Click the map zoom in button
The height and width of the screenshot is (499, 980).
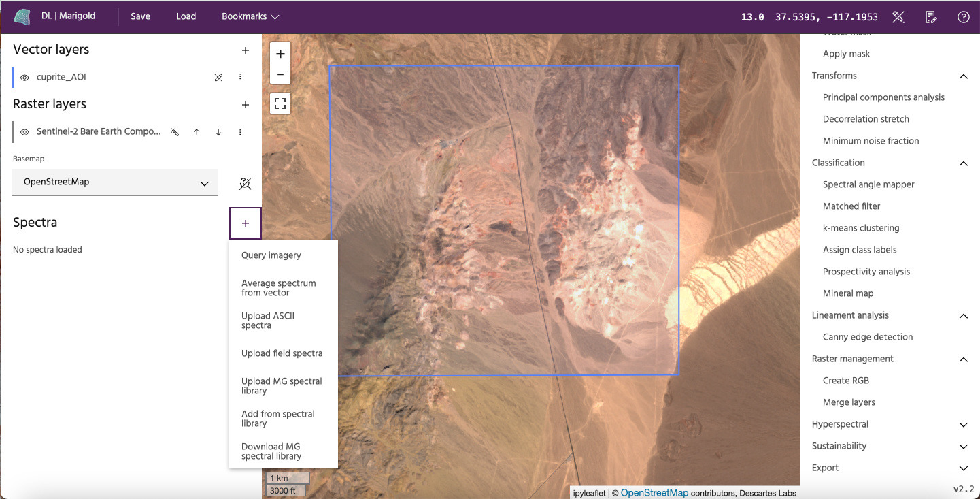pyautogui.click(x=280, y=53)
